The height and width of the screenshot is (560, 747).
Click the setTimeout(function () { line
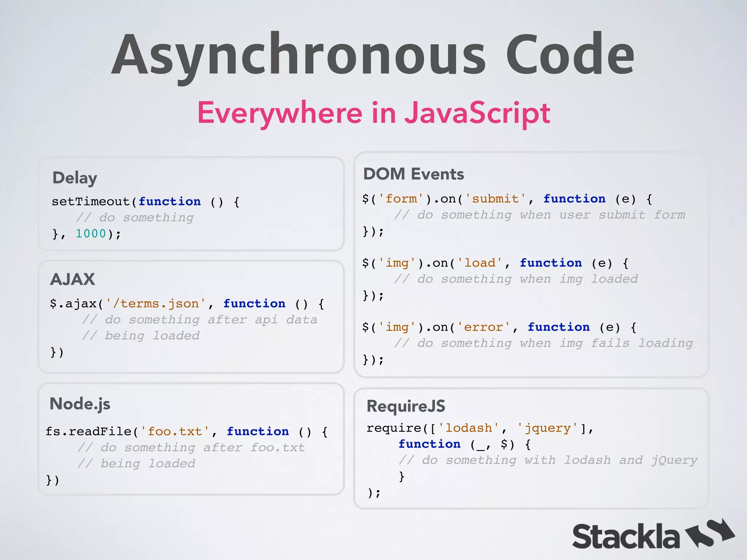(x=146, y=202)
